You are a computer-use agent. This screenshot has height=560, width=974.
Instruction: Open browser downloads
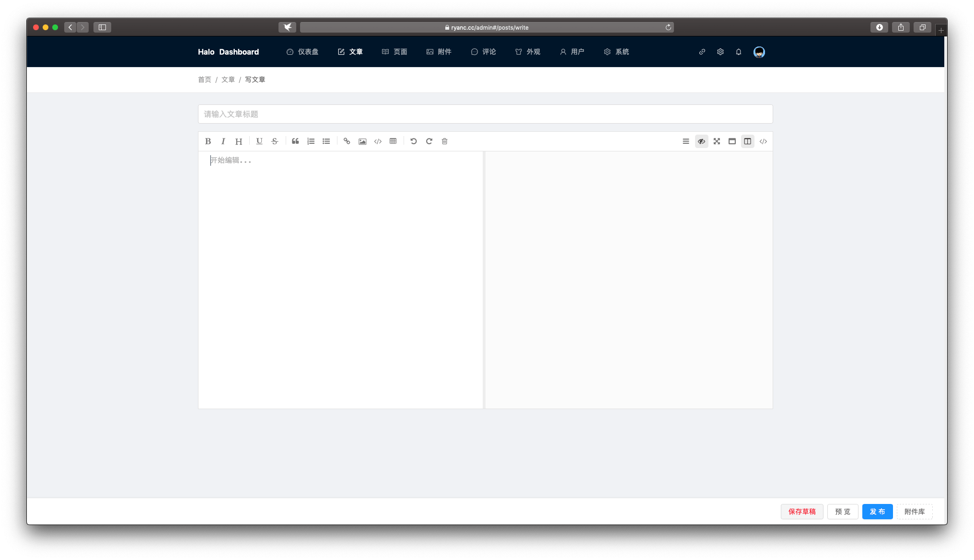click(x=880, y=27)
